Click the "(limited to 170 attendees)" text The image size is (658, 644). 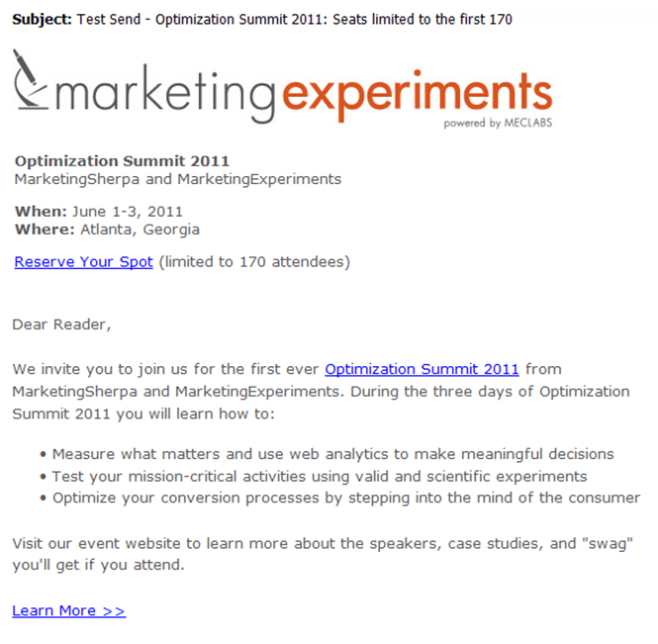coord(254,262)
